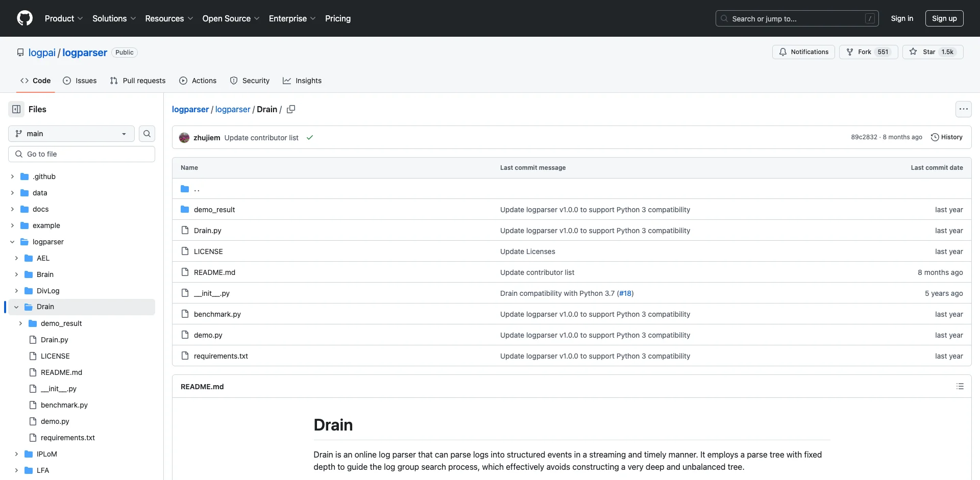Click the Sign up button
This screenshot has height=480, width=980.
point(944,18)
